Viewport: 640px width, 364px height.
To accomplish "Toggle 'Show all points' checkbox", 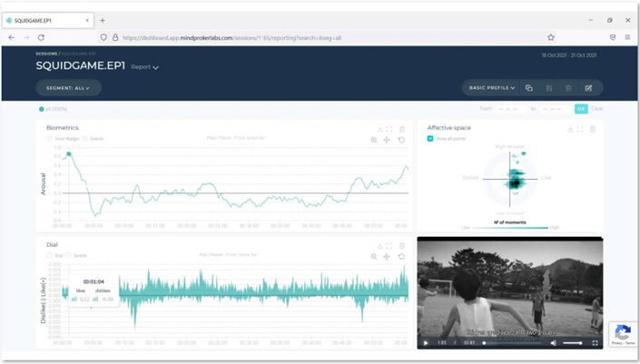I will tap(430, 139).
